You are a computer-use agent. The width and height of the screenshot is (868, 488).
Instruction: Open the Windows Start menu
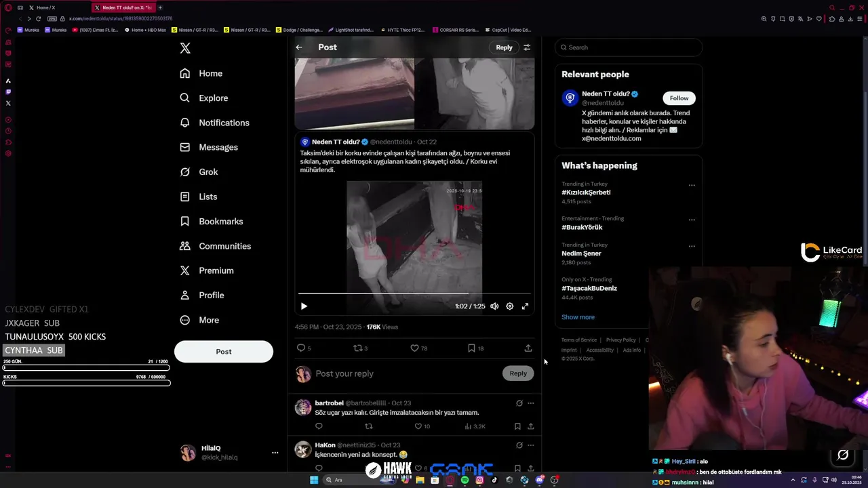[x=314, y=480]
